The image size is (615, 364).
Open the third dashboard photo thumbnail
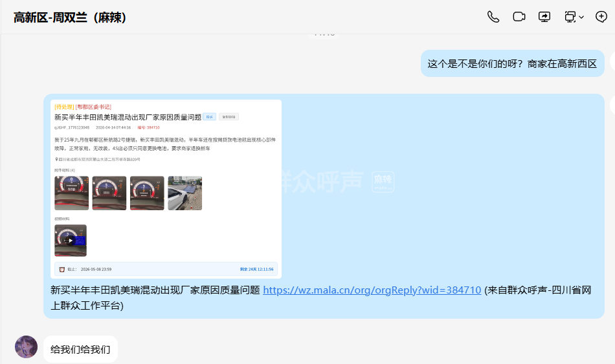(x=147, y=193)
